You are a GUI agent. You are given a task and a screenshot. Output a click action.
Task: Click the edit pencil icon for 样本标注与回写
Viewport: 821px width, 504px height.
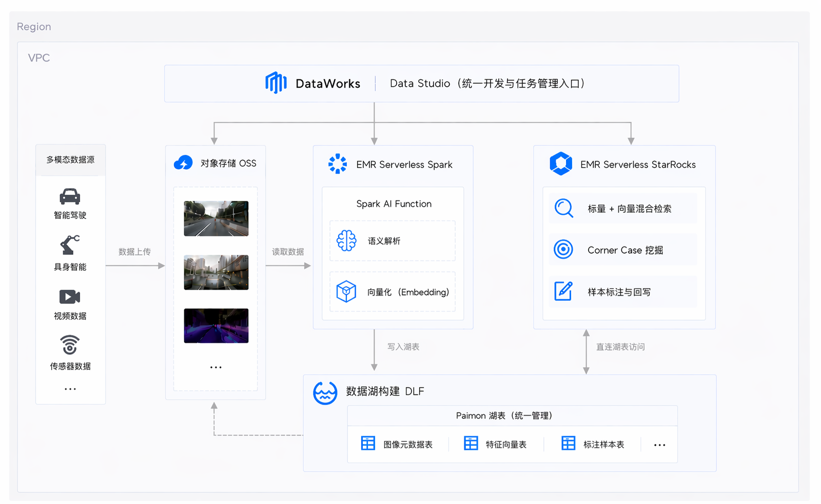(x=563, y=291)
